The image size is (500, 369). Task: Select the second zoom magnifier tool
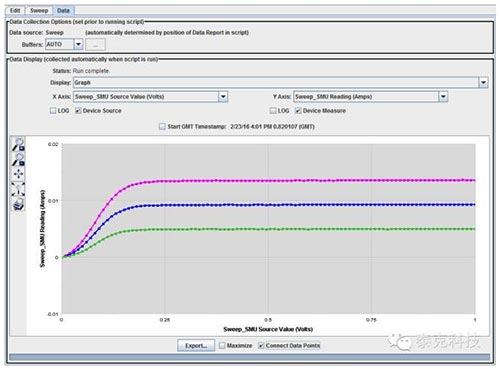18,159
